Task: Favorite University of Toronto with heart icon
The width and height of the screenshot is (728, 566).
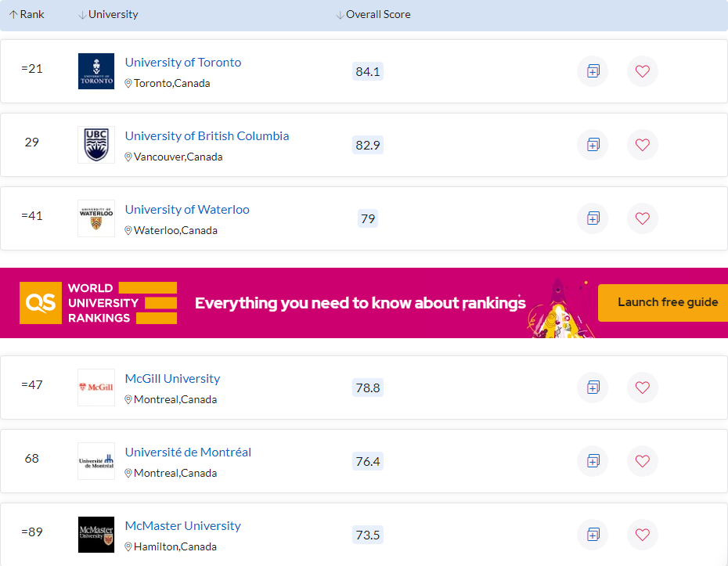Action: pyautogui.click(x=642, y=71)
